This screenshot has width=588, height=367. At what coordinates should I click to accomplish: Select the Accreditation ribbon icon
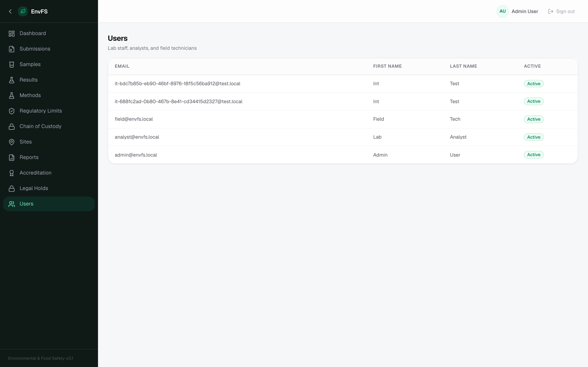click(x=12, y=173)
